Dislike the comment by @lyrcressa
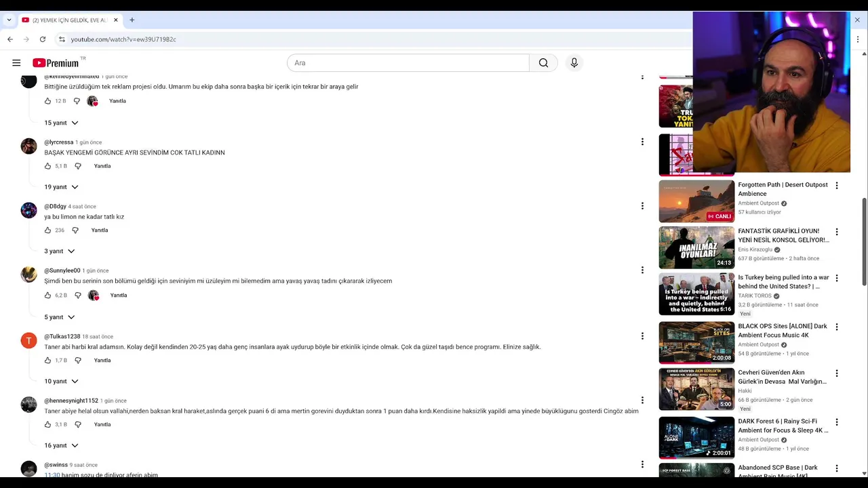The image size is (868, 488). (x=78, y=166)
